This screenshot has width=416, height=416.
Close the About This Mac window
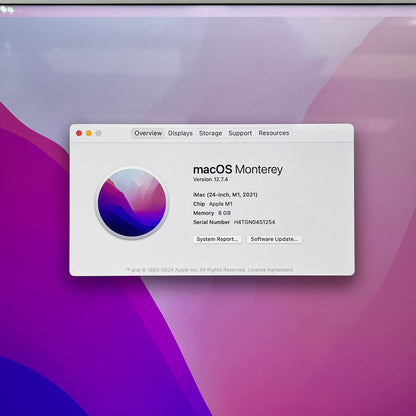[x=79, y=133]
